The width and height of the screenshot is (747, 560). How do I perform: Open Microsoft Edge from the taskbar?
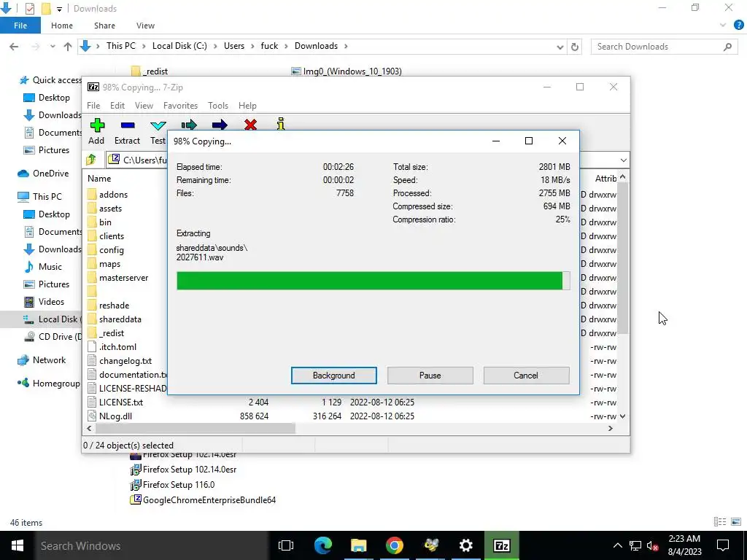click(x=323, y=545)
